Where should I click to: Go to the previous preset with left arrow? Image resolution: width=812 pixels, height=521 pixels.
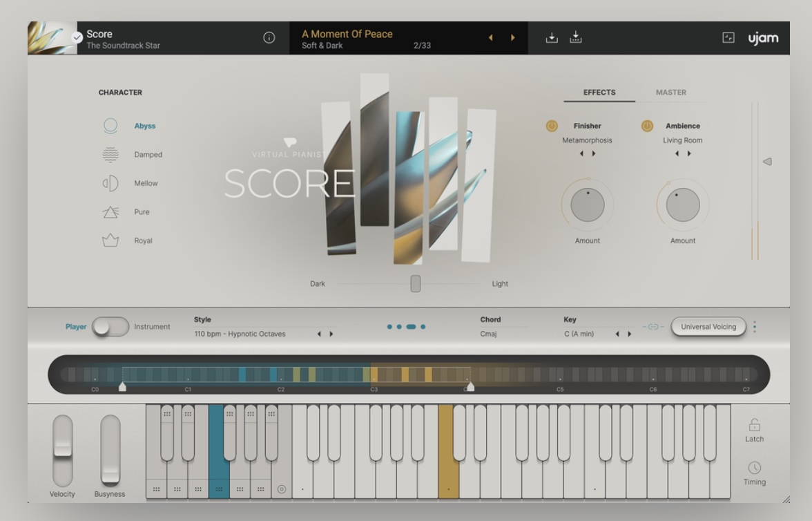tap(490, 38)
